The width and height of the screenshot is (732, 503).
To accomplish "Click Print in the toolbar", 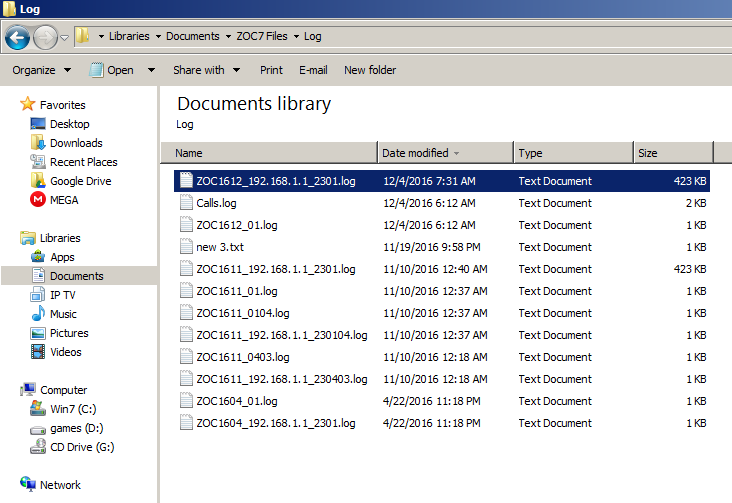I will (271, 70).
